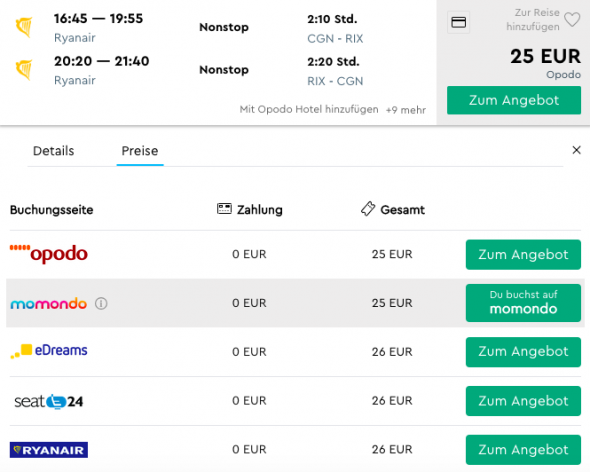Click the info icon beside momondo logo
Screen dimensions: 590x472
(x=101, y=303)
